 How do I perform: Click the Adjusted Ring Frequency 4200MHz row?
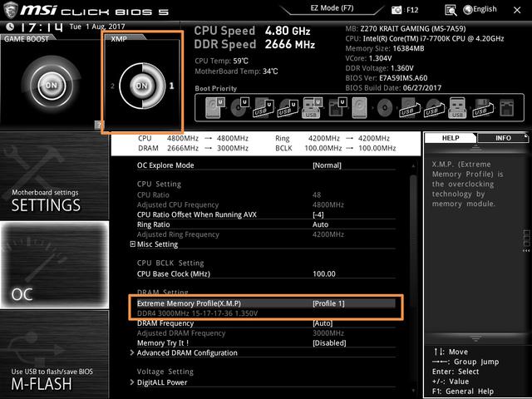coord(266,234)
